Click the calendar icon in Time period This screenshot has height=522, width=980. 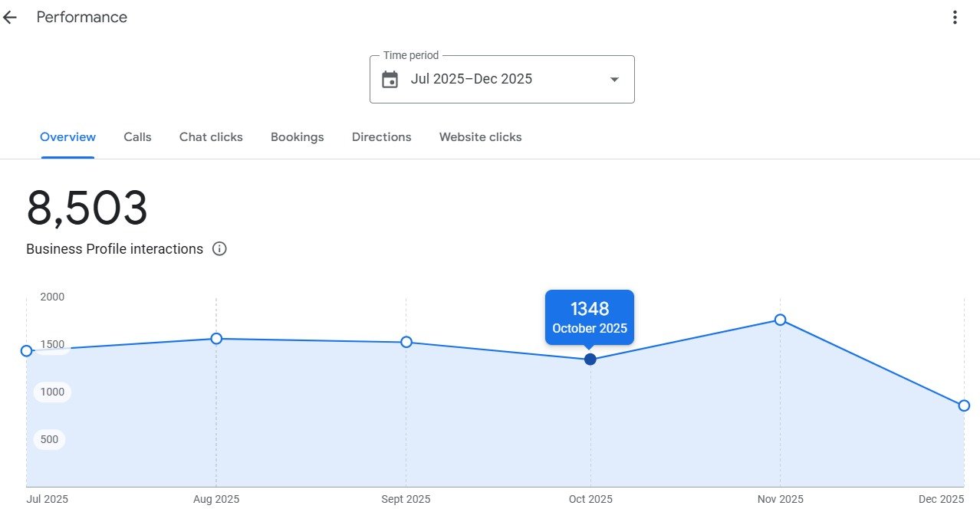pos(390,80)
